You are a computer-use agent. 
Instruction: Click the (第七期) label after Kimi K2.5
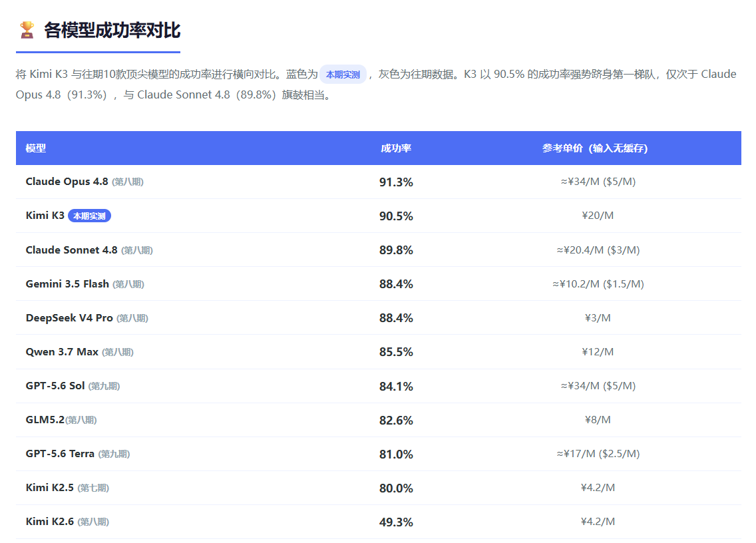94,488
